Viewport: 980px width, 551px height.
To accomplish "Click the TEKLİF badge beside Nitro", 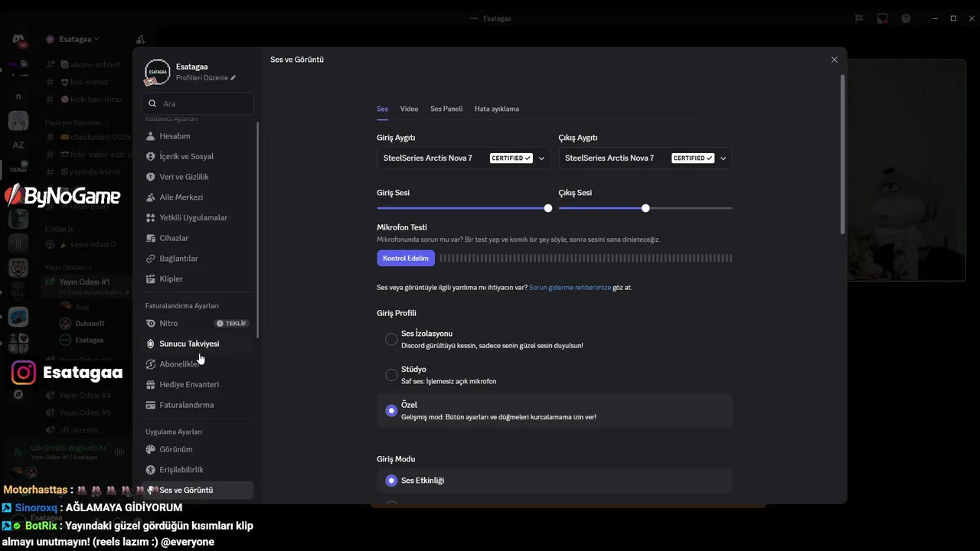I will point(231,324).
